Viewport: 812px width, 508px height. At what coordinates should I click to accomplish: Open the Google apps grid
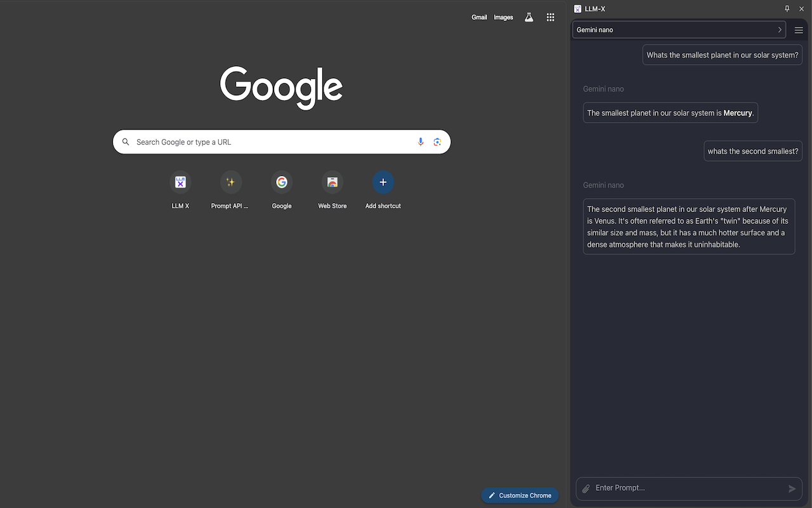tap(551, 17)
